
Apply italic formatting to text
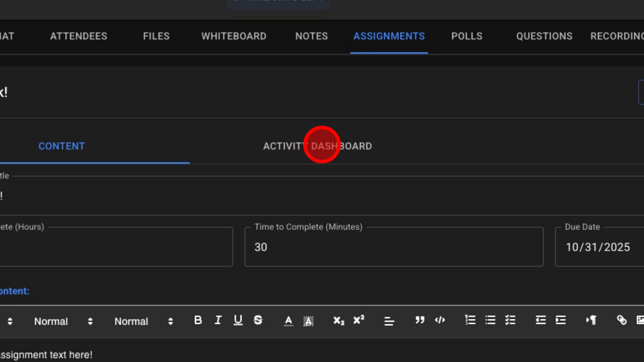point(218,320)
